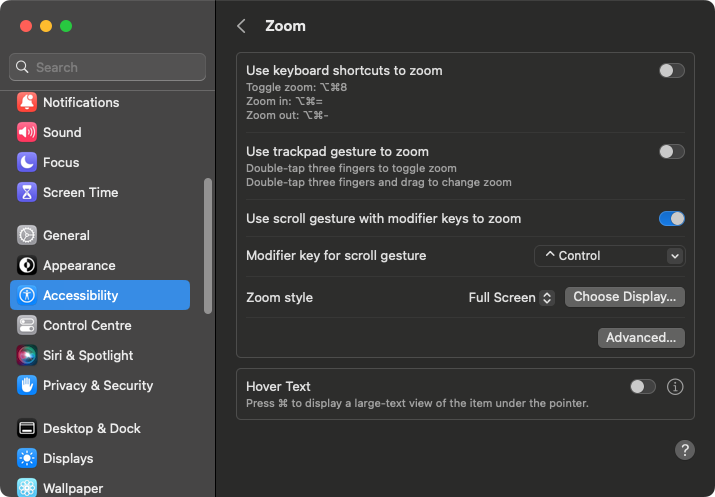Turn on trackpad gesture to zoom
This screenshot has height=497, width=715.
(672, 151)
